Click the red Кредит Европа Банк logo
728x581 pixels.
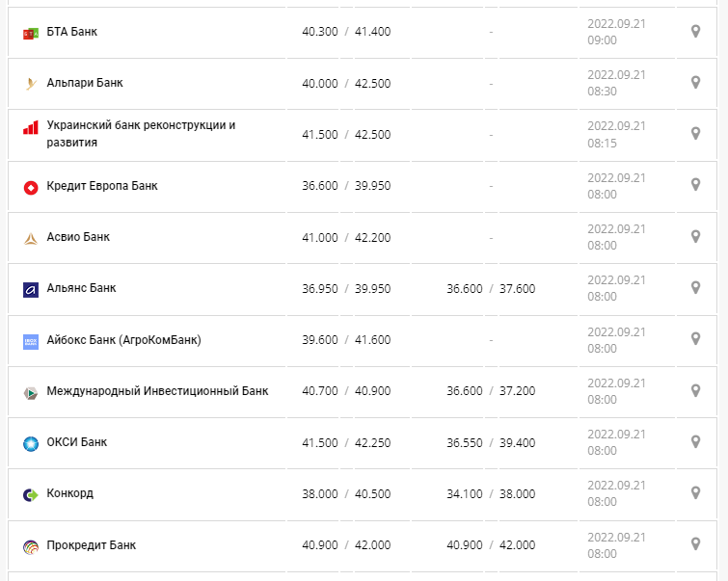pyautogui.click(x=30, y=186)
